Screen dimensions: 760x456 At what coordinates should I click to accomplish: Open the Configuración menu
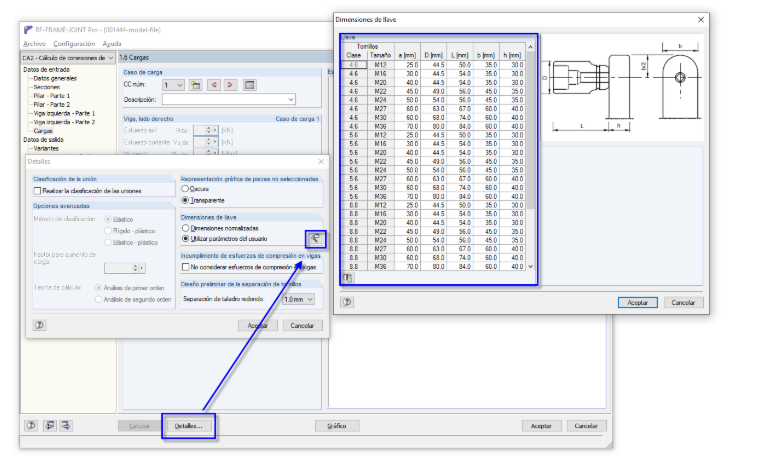coord(74,44)
